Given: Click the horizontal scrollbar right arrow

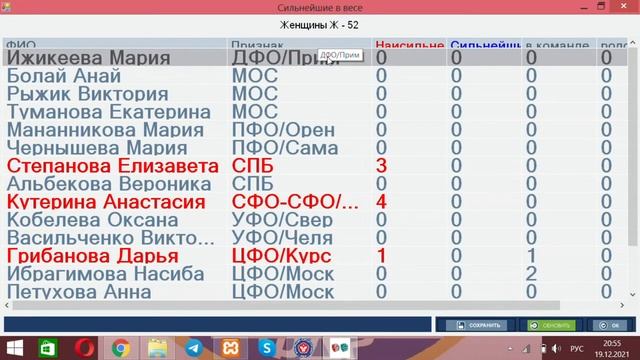Looking at the screenshot, I should coord(622,305).
